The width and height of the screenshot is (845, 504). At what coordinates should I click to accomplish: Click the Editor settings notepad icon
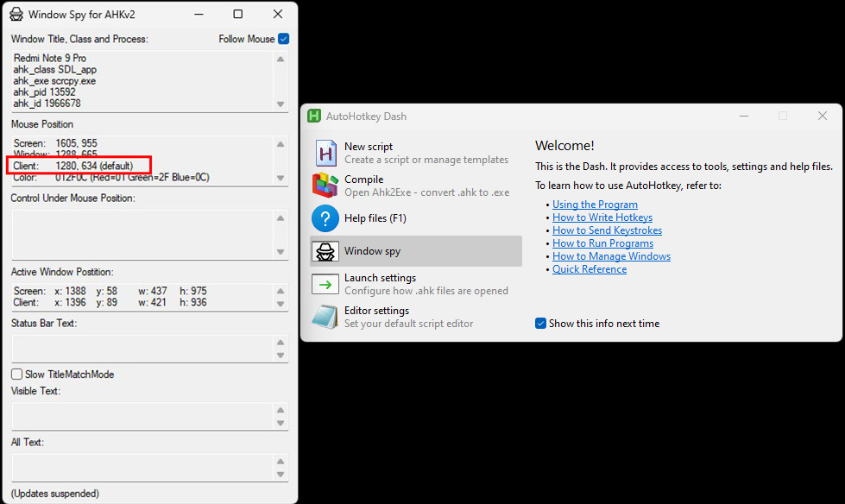[325, 317]
